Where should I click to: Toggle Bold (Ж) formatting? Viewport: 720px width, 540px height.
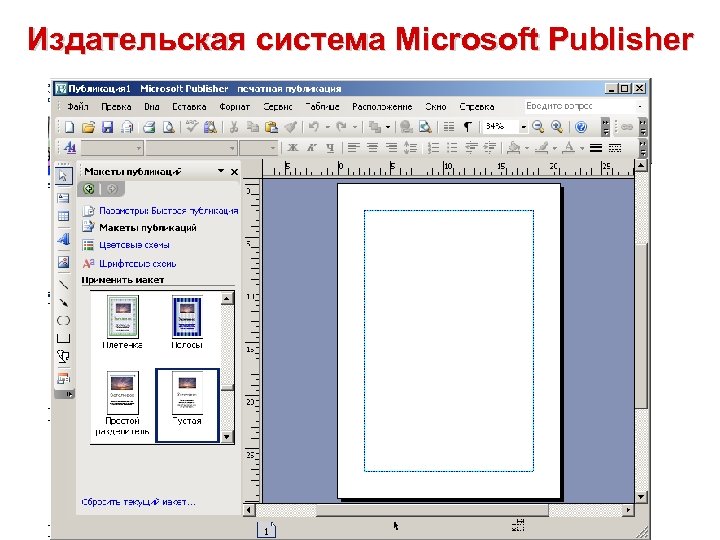coord(292,148)
